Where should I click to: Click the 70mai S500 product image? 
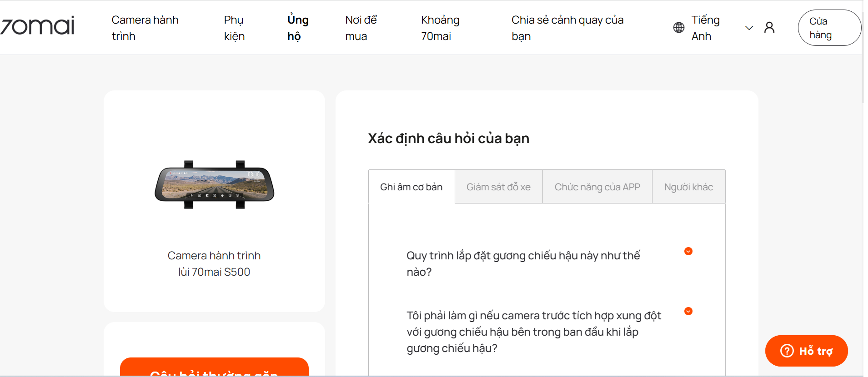pyautogui.click(x=214, y=181)
